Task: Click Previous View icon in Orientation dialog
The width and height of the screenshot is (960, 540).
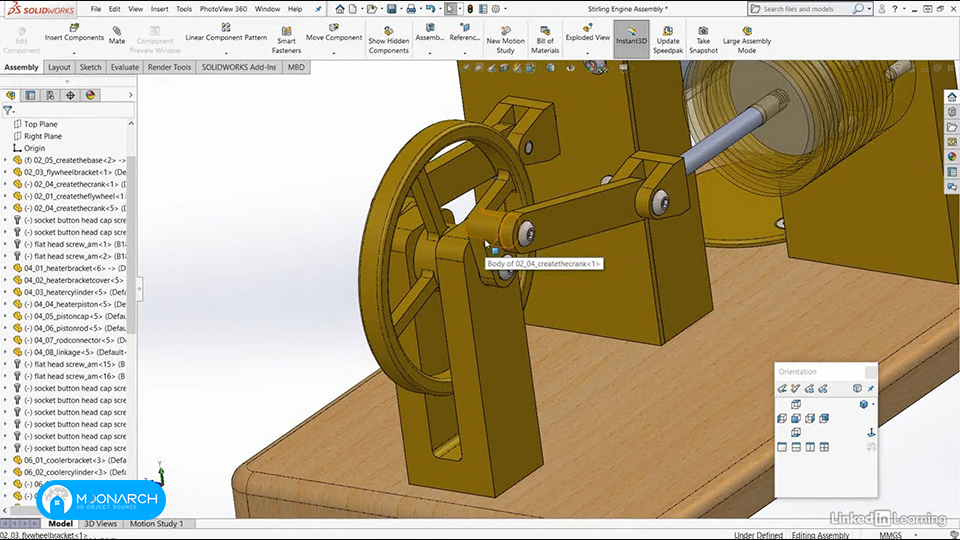Action: (782, 389)
